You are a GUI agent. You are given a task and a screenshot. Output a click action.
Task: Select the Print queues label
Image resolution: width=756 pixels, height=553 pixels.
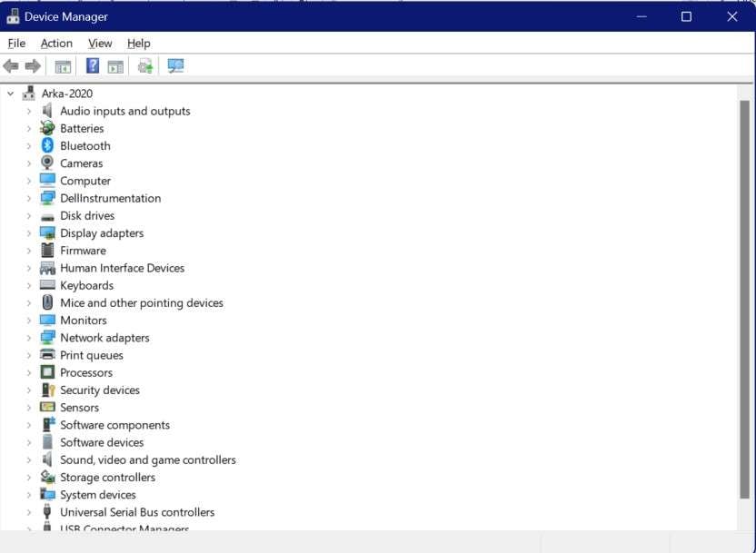click(x=92, y=356)
